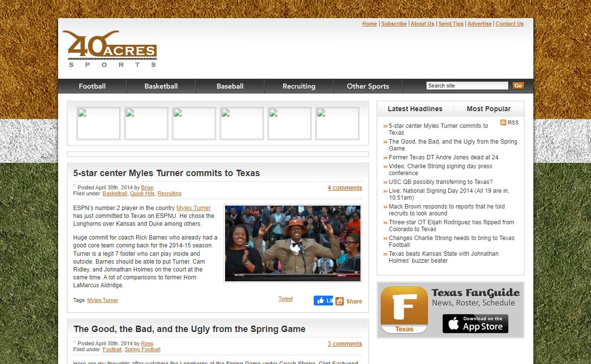Open the Subscribe link

click(x=394, y=24)
